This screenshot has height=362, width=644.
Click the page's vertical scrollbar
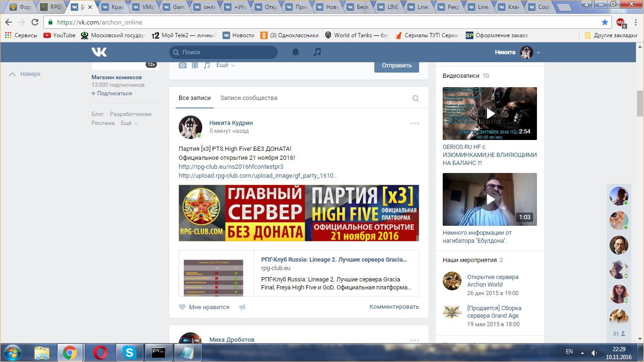640,103
